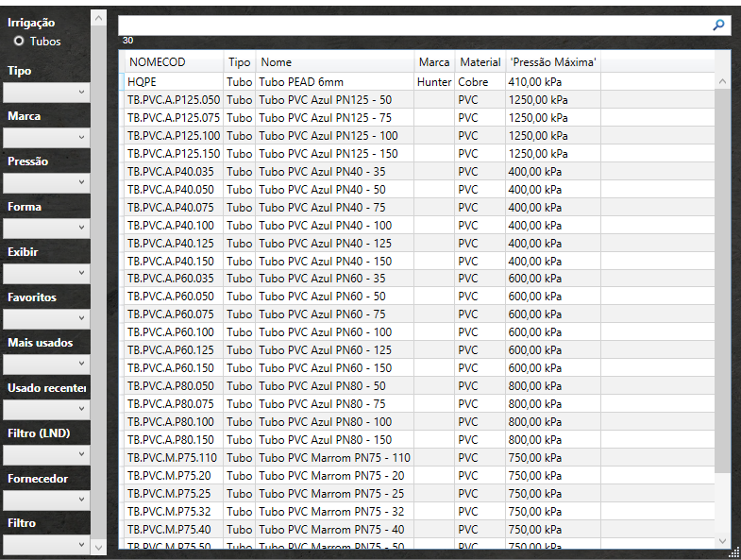
Task: Click table scrollbar down arrow
Action: click(723, 541)
